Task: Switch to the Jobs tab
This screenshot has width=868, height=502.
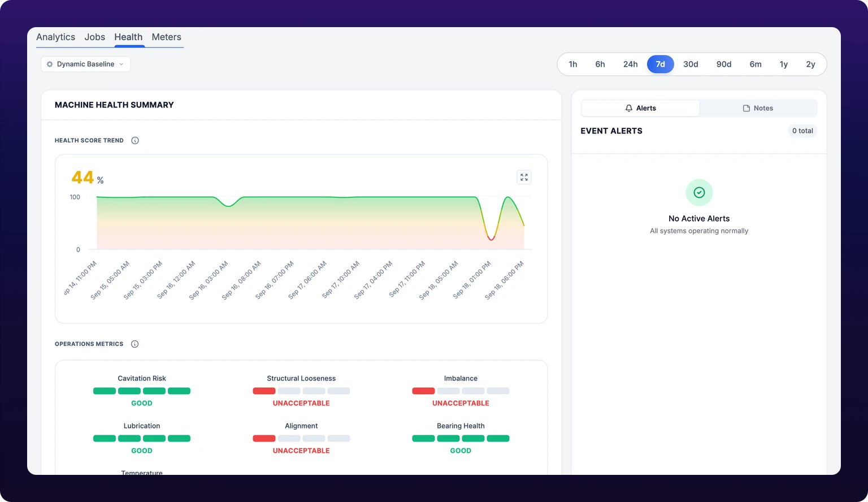Action: (x=95, y=37)
